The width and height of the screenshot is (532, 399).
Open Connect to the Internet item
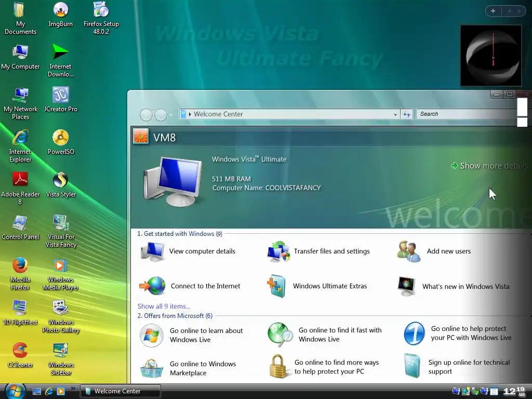[x=190, y=286]
